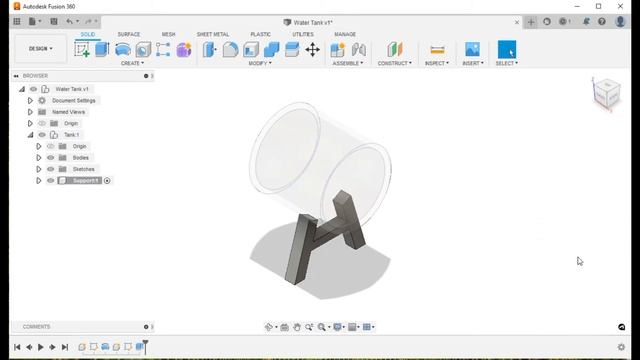640x360 pixels.
Task: Click the Look At icon in navigation bar
Action: click(x=284, y=327)
